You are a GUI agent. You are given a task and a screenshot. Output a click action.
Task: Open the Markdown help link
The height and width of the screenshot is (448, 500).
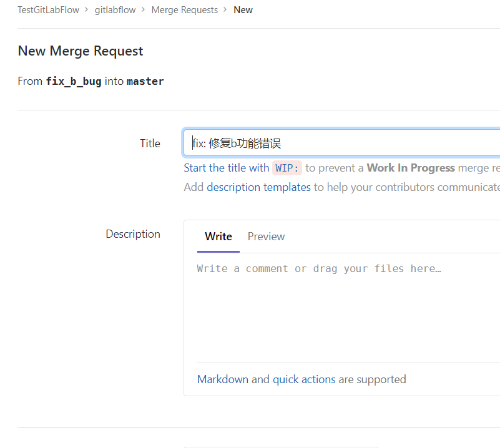[x=222, y=379]
